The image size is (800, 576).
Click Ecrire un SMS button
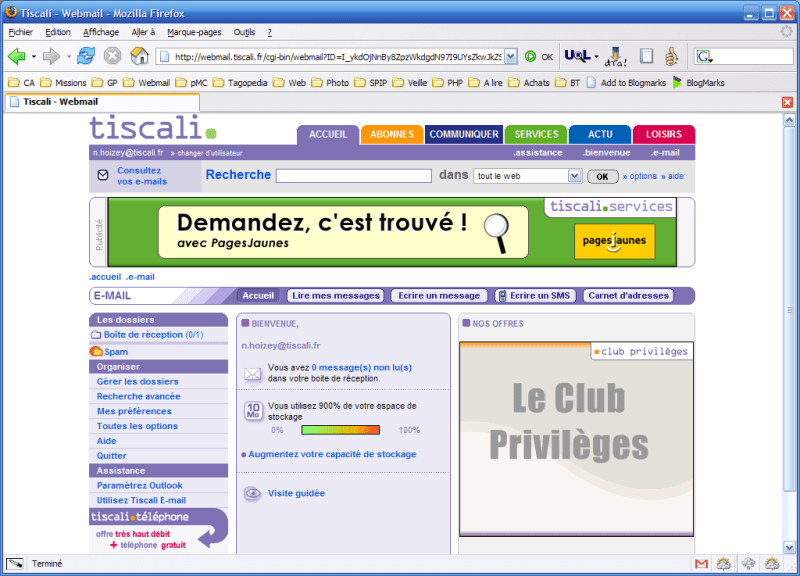tap(535, 295)
